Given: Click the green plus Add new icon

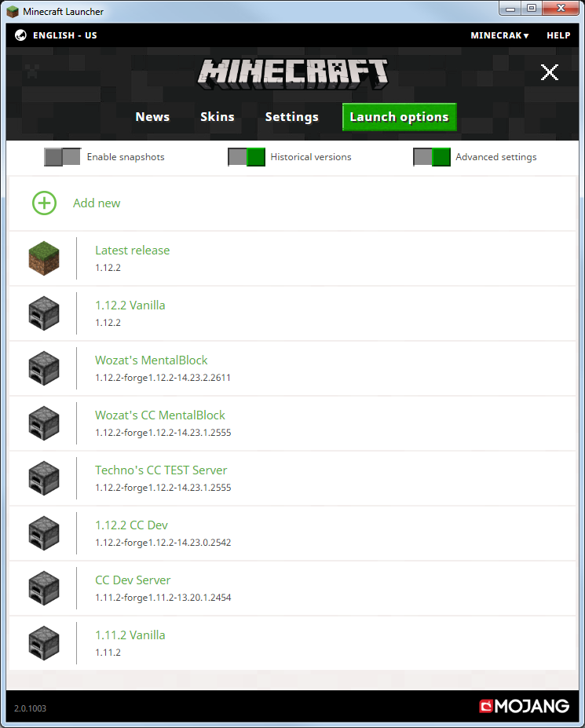Looking at the screenshot, I should [x=44, y=203].
